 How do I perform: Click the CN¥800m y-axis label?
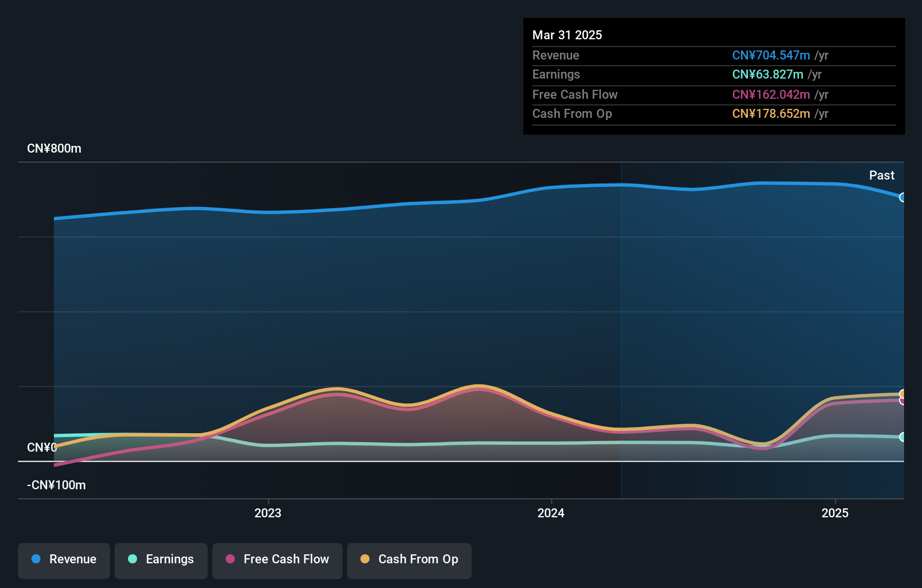pos(54,149)
